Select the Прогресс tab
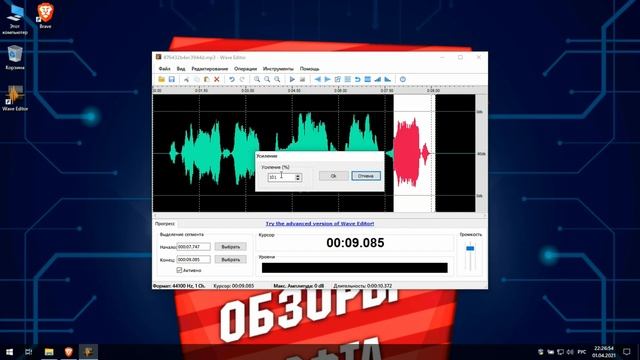The height and width of the screenshot is (360, 640). (165, 224)
